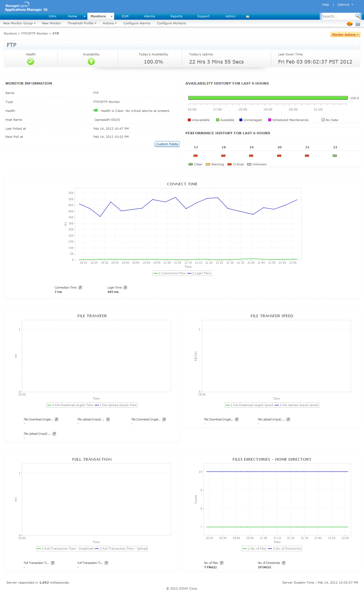This screenshot has height=592, width=364.
Task: Click the Custom Fields button
Action: pos(167,144)
